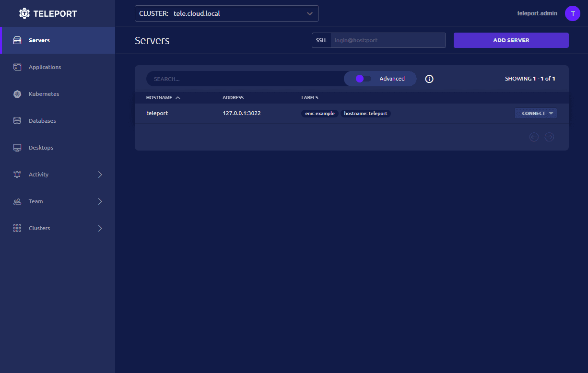Click the Desktops monitor icon
This screenshot has height=373, width=588.
[x=17, y=148]
